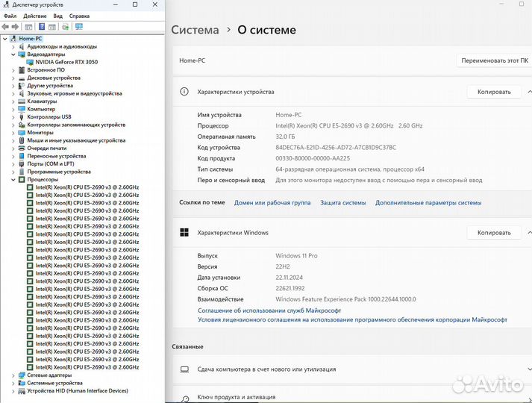Image resolution: width=532 pixels, height=403 pixels.
Task: Click the USB icon beside Контроллеры USB
Action: point(22,117)
